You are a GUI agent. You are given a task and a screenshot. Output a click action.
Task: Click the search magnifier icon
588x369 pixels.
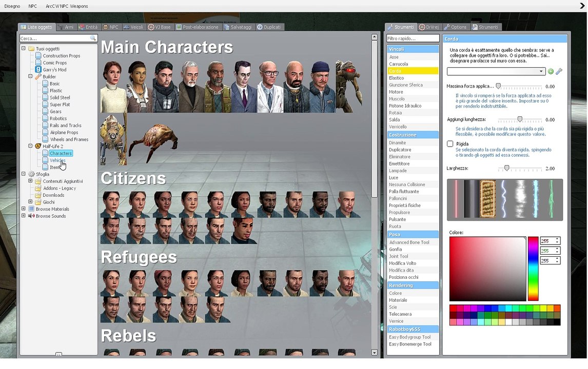tap(93, 38)
